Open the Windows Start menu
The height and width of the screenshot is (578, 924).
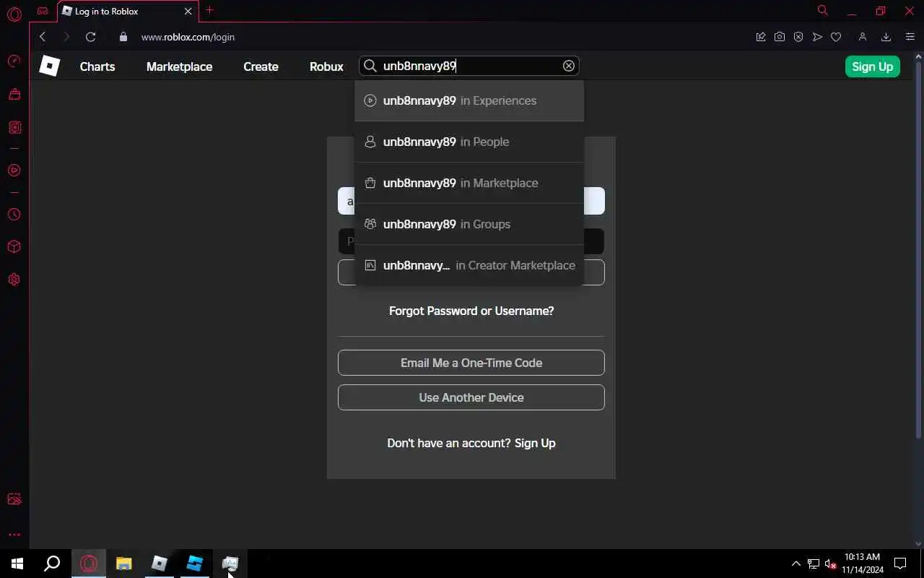(17, 564)
